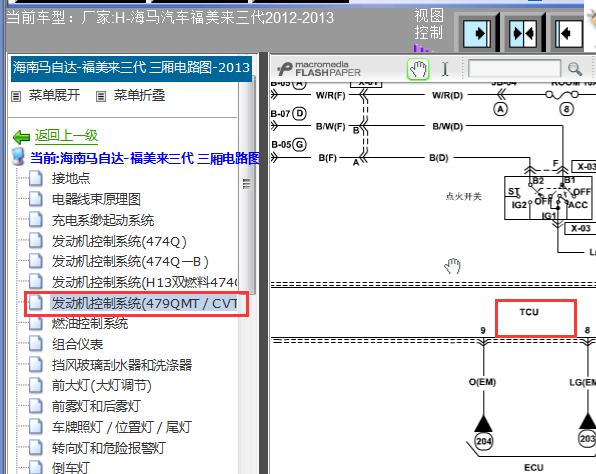This screenshot has width=596, height=474.
Task: Select the FlashPaper text selection tool
Action: 445,69
